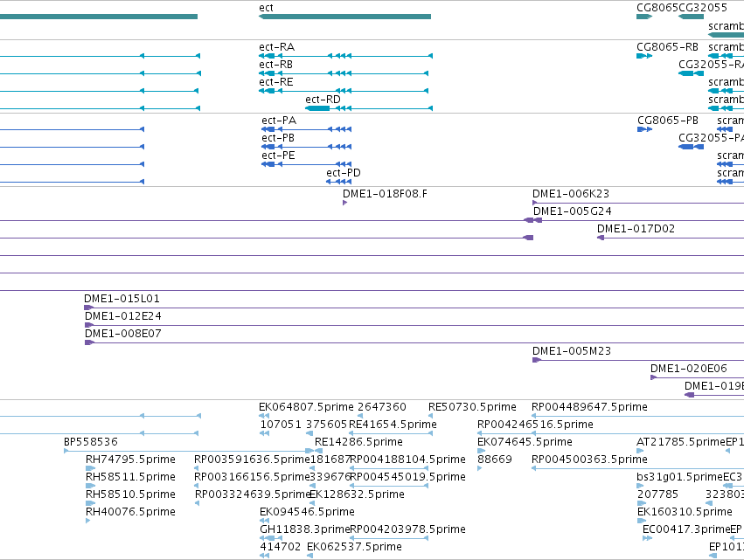Click the RP004203978.5prime EST label
The height and width of the screenshot is (560, 744).
pyautogui.click(x=407, y=530)
